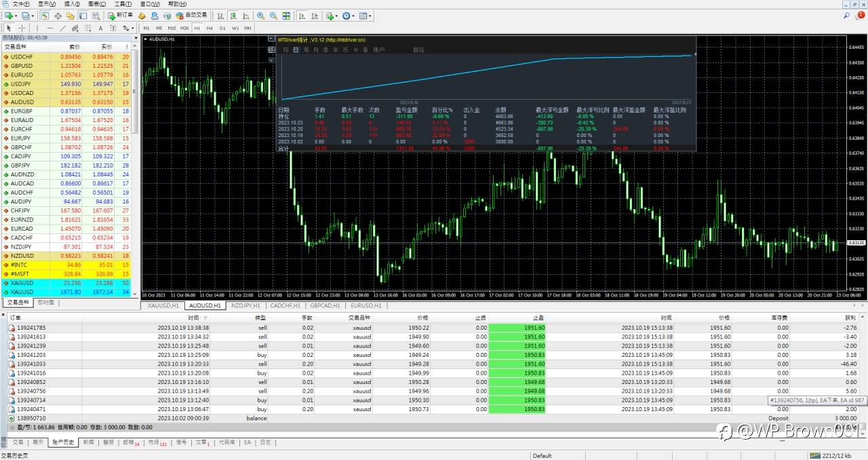
Task: Click the zoom in magnifier icon
Action: pos(260,16)
